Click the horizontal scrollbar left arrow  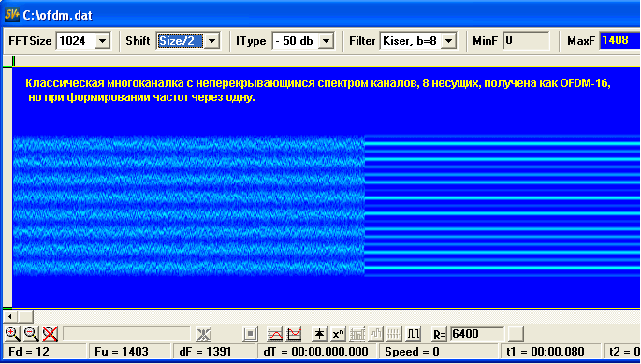pos(9,316)
